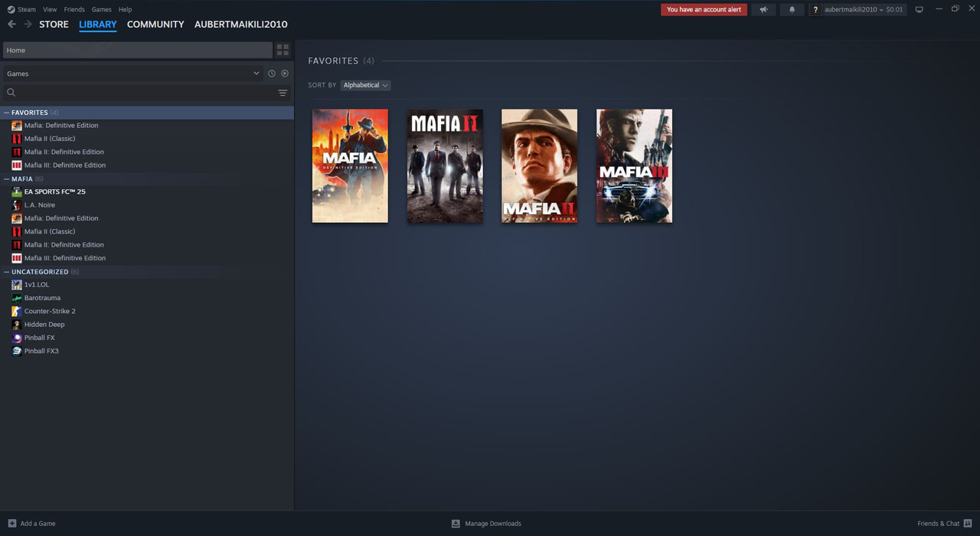Select Mafia: Definitive Edition under MAFIA
The height and width of the screenshot is (536, 980).
coord(61,218)
